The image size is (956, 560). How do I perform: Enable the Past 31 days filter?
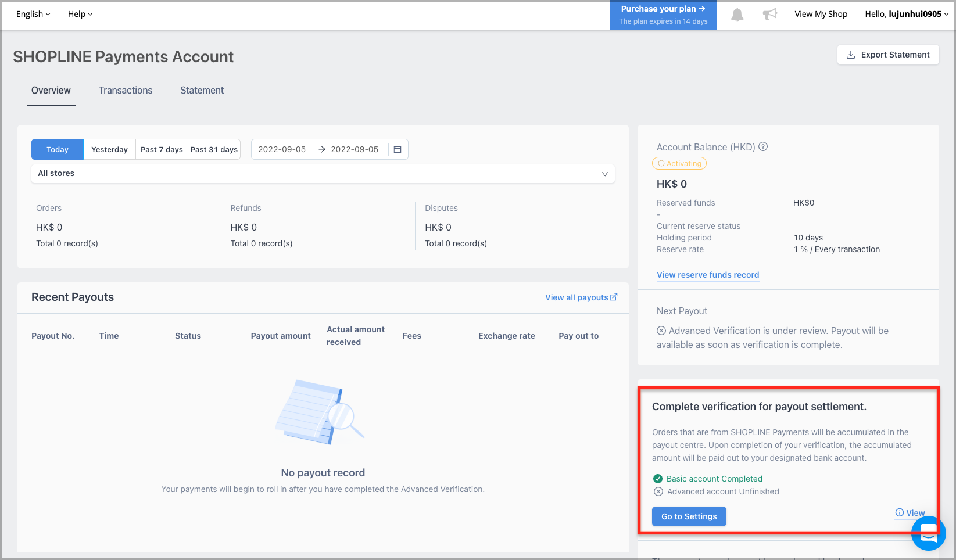click(213, 149)
